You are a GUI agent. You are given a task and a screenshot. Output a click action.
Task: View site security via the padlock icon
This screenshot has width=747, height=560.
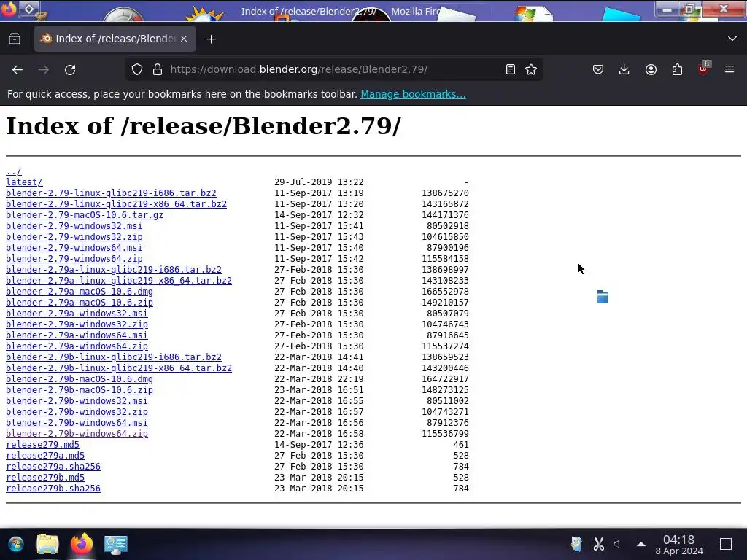[158, 69]
